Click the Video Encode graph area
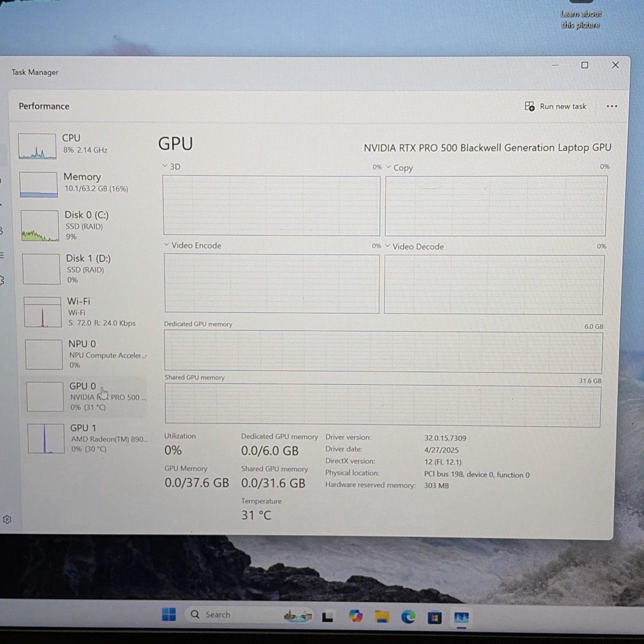 pos(272,283)
